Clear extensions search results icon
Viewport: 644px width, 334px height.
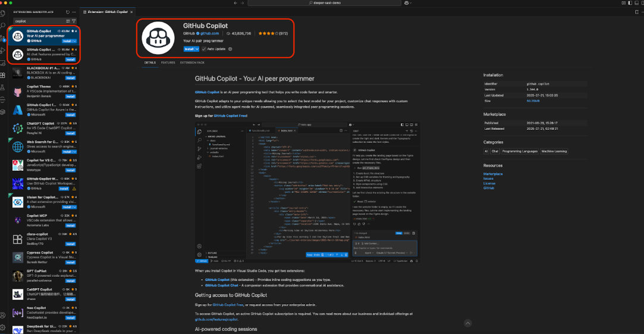pyautogui.click(x=67, y=21)
